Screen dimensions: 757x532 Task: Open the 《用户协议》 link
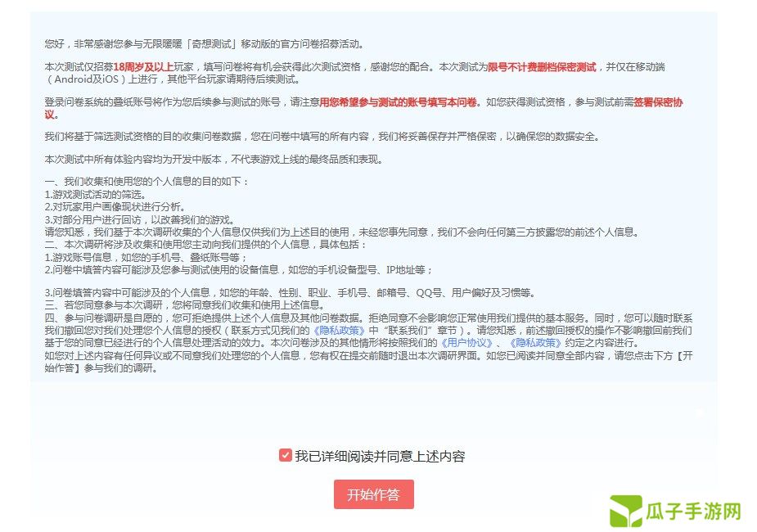tap(466, 343)
